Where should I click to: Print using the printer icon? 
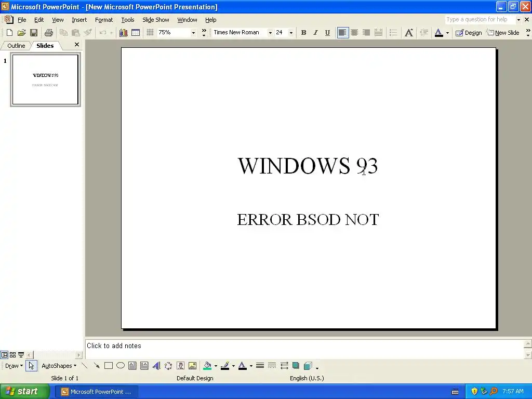49,33
